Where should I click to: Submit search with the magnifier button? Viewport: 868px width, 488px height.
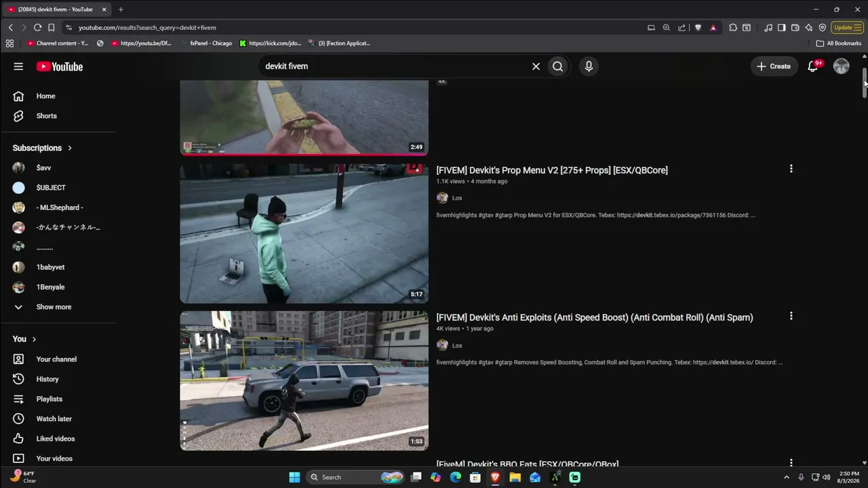coord(557,66)
